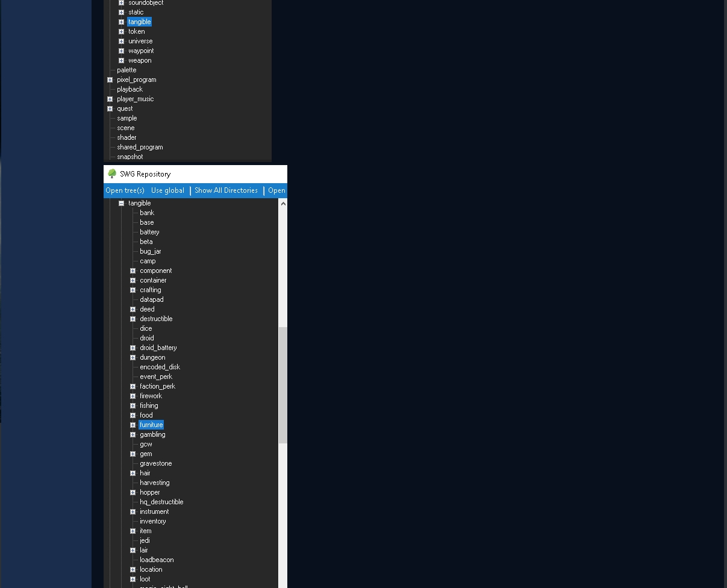
Task: Select the gravestone tree item
Action: pos(156,463)
